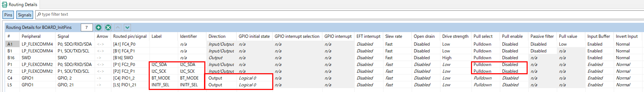Screen dimensions: 644x92
Task: Toggle the Pins filter button
Action: pos(8,15)
